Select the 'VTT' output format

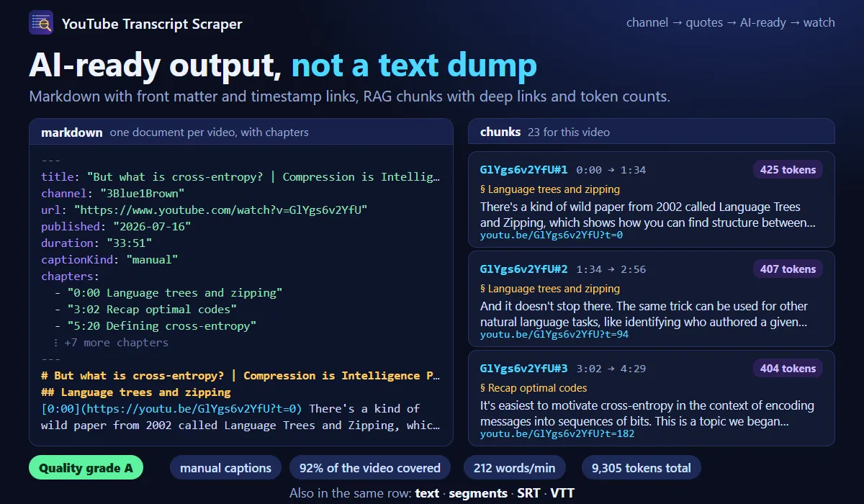[562, 493]
